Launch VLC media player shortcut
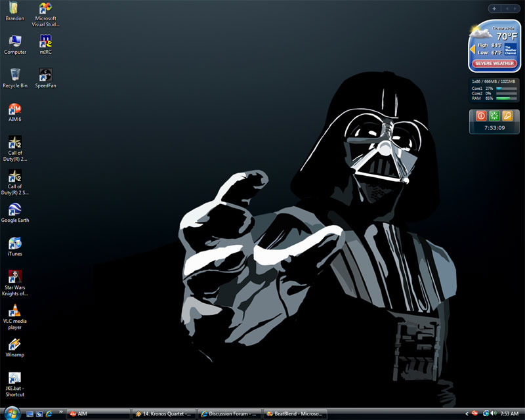525x420 pixels. click(x=14, y=317)
